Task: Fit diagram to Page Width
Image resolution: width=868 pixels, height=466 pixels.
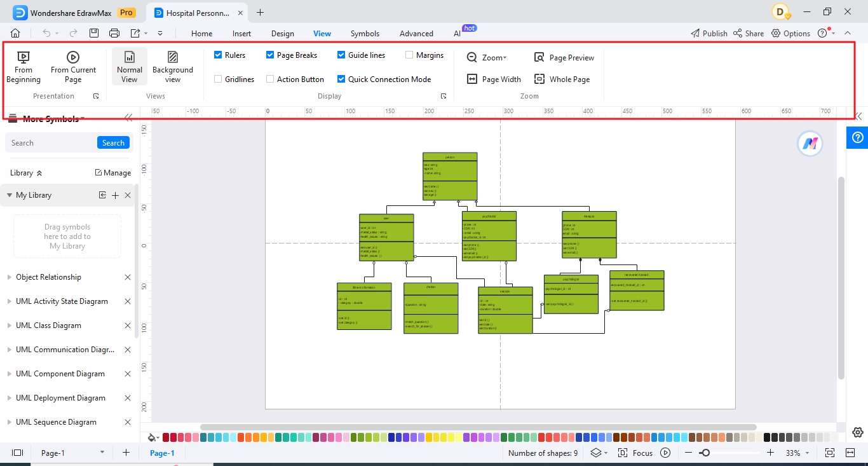Action: [494, 79]
